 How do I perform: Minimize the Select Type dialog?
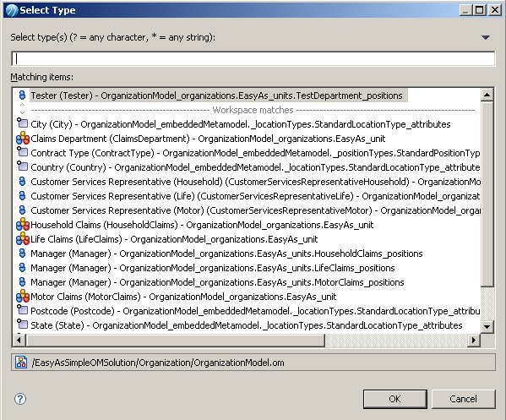tap(465, 10)
